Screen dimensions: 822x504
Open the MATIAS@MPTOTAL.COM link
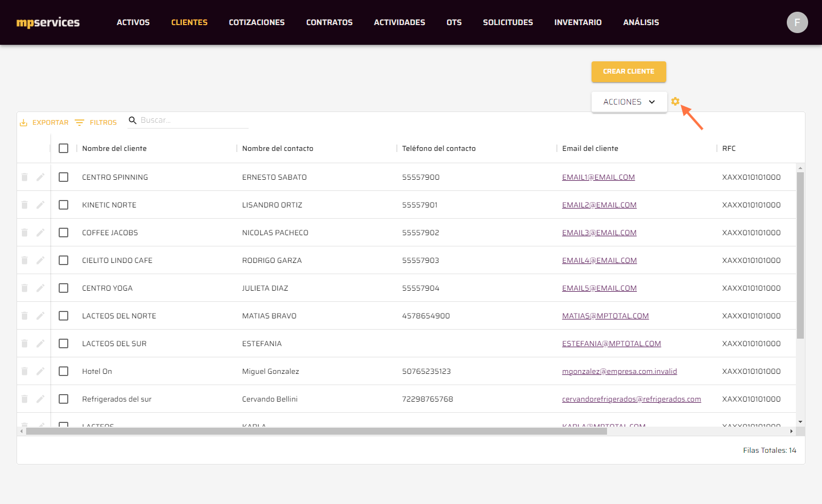605,316
